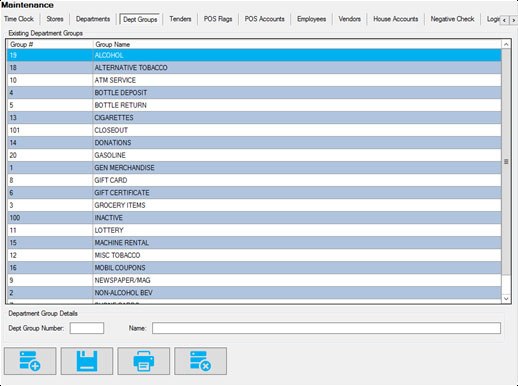The width and height of the screenshot is (518, 386).
Task: Open the House Accounts tab
Action: [395, 19]
